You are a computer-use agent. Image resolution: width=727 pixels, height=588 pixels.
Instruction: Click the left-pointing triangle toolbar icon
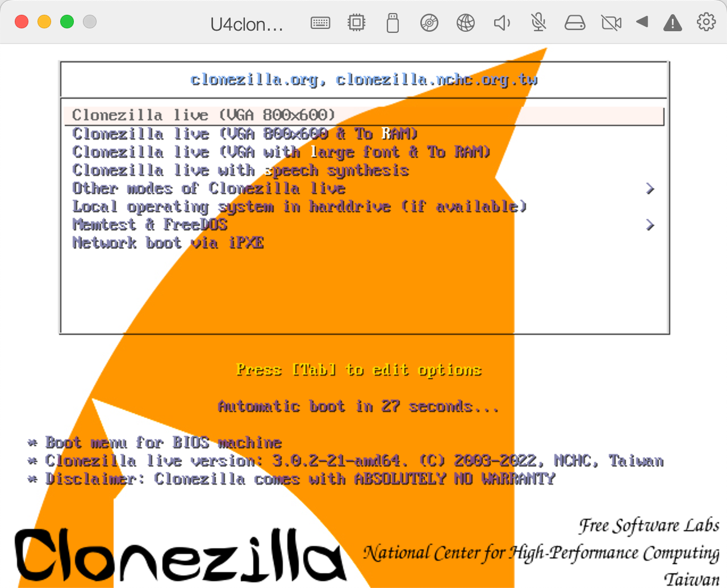tap(642, 22)
